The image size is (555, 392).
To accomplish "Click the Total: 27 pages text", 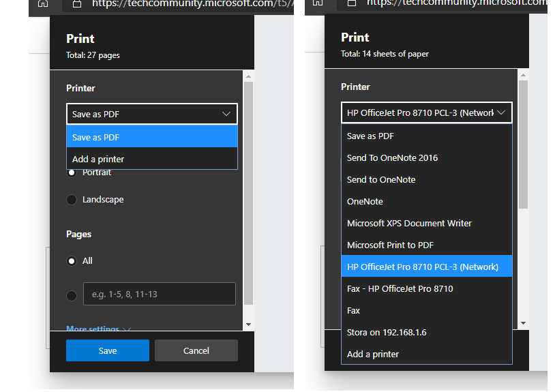I will click(x=93, y=55).
